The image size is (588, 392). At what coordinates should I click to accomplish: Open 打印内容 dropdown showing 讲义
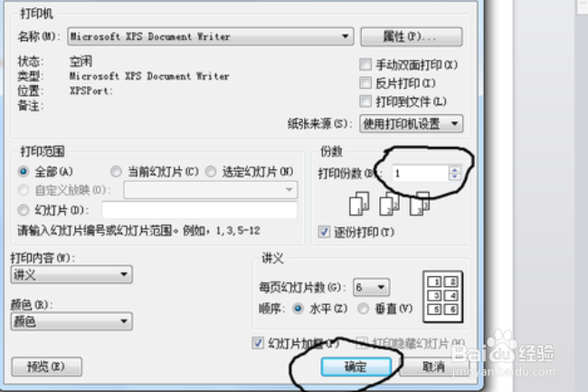71,274
